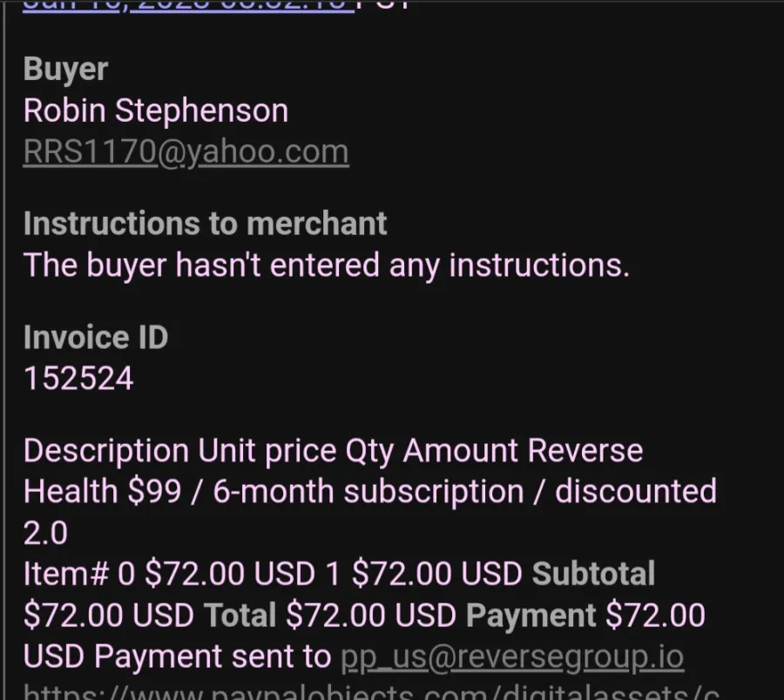The width and height of the screenshot is (784, 700).
Task: Click the $72.00 USD amount after Total
Action: [x=371, y=615]
